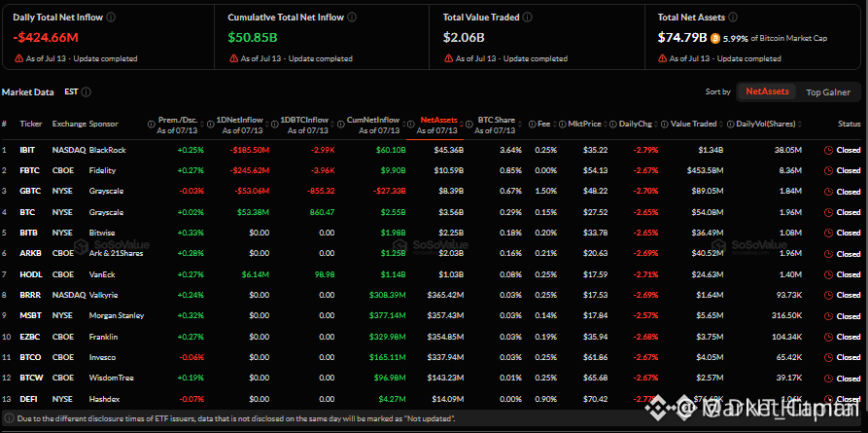Click the -$424.66M daily inflow value

(44, 38)
